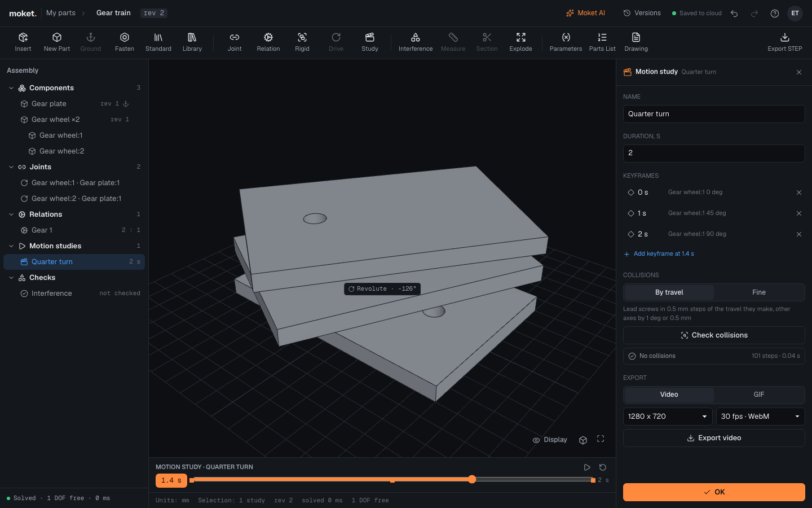Play the motion study
812x508 pixels.
tap(587, 467)
